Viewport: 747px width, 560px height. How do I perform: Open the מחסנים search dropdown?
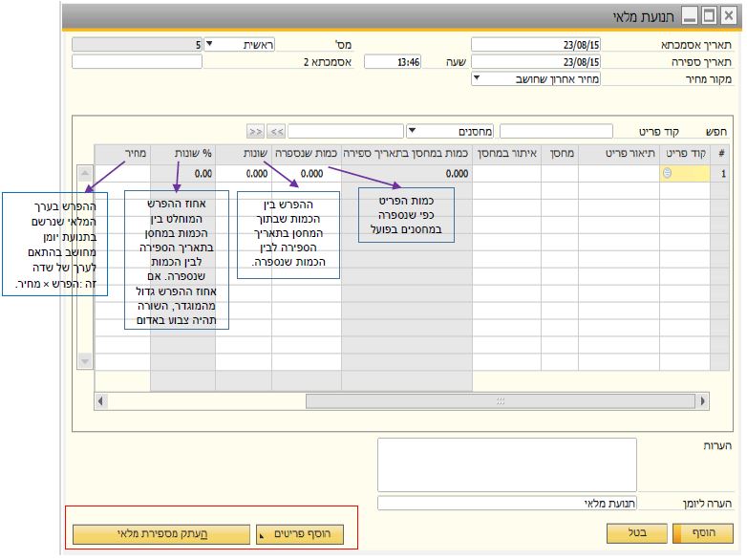pyautogui.click(x=412, y=131)
